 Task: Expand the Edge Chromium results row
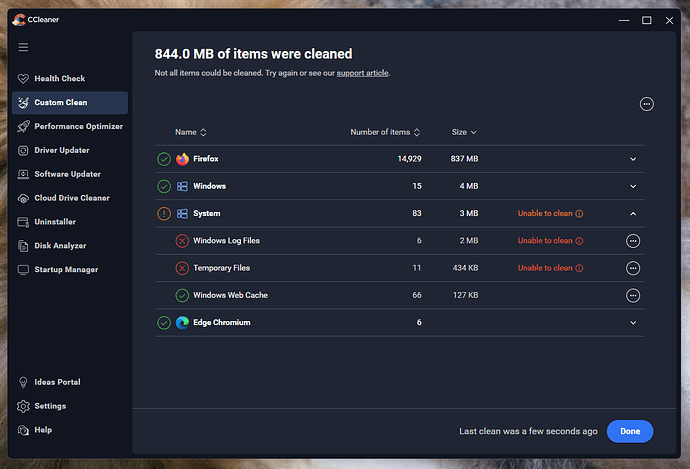(632, 323)
